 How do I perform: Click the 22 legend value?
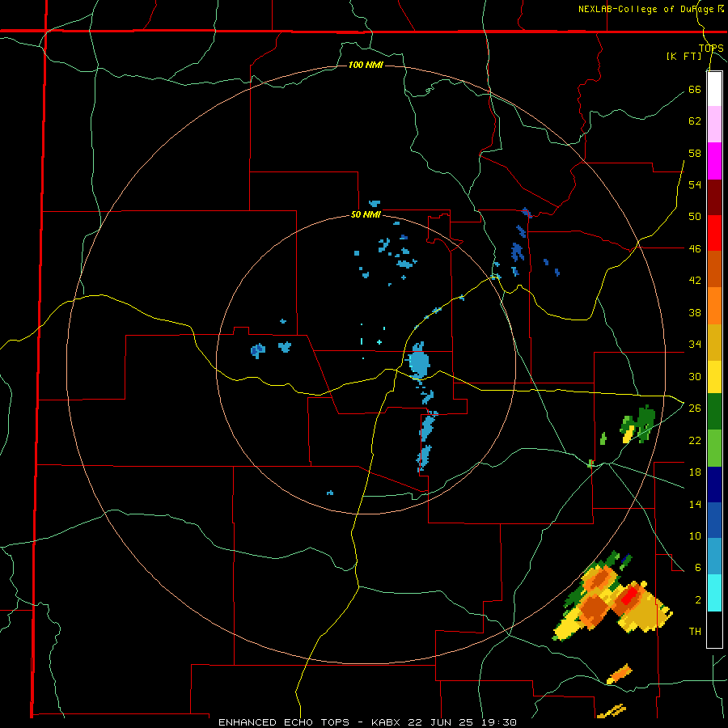[x=695, y=440]
